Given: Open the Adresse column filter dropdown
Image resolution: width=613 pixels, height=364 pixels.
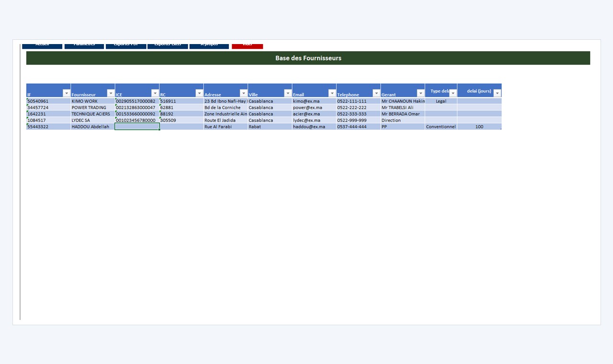Looking at the screenshot, I should click(x=243, y=93).
